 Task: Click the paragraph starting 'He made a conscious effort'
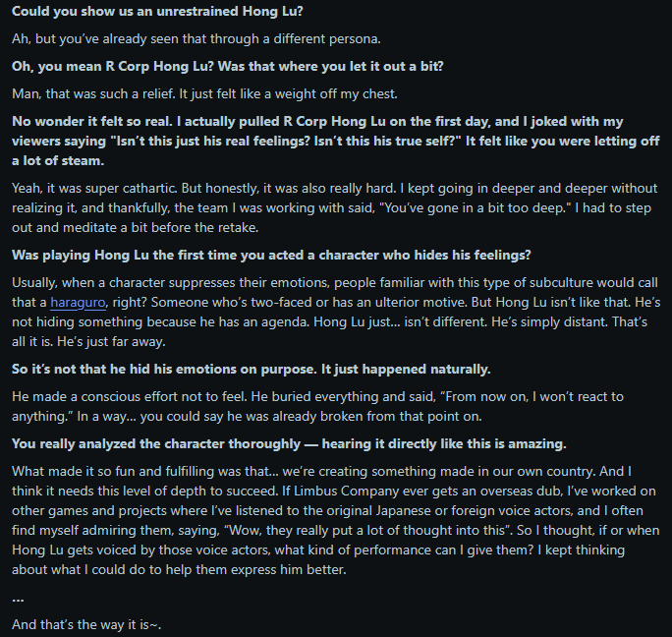click(x=317, y=407)
